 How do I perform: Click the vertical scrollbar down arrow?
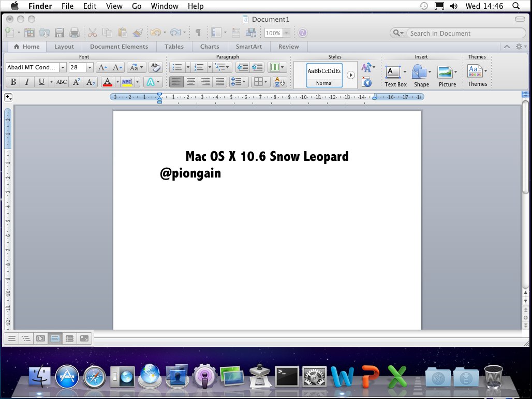tap(526, 301)
